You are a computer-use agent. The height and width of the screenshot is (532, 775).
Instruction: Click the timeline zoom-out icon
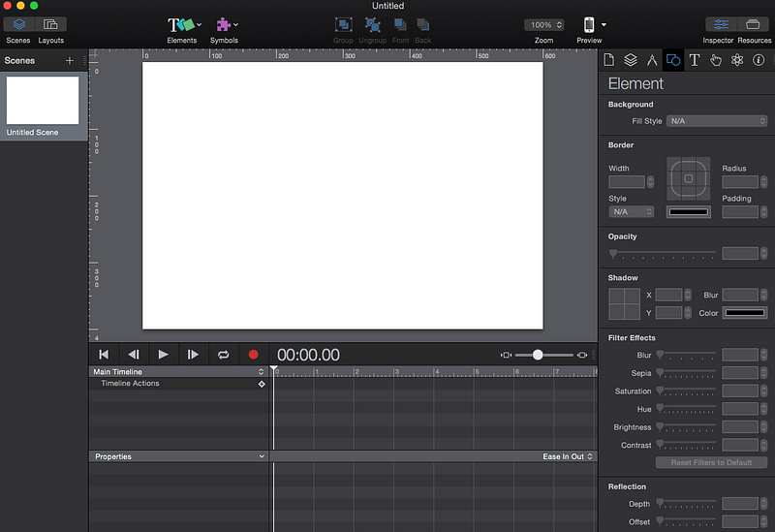506,355
